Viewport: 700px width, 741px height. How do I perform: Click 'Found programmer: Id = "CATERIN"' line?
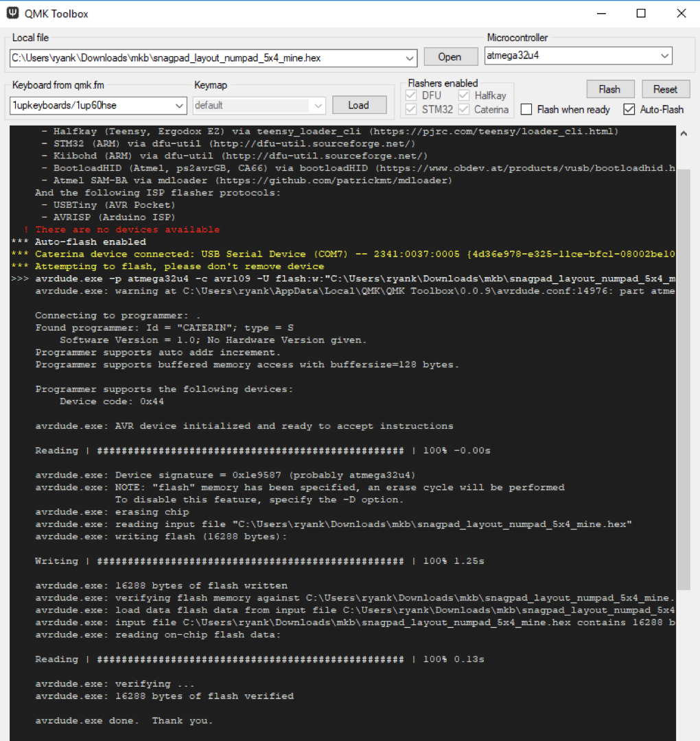[x=165, y=327]
